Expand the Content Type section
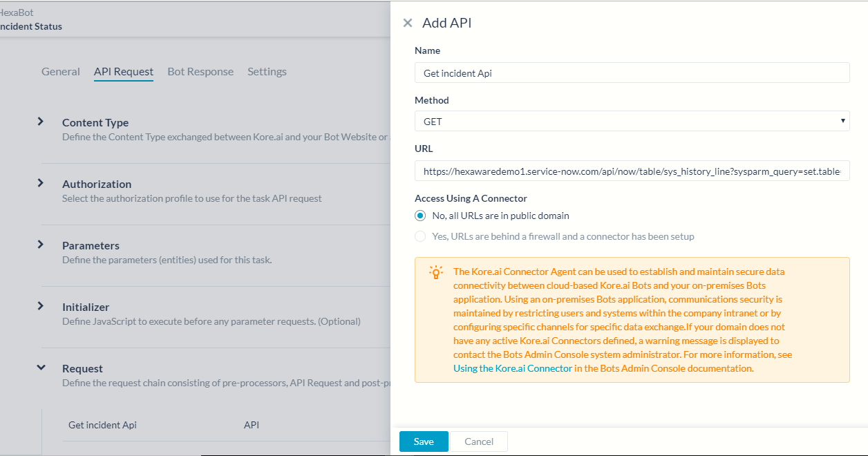Viewport: 868px width, 456px height. click(41, 122)
